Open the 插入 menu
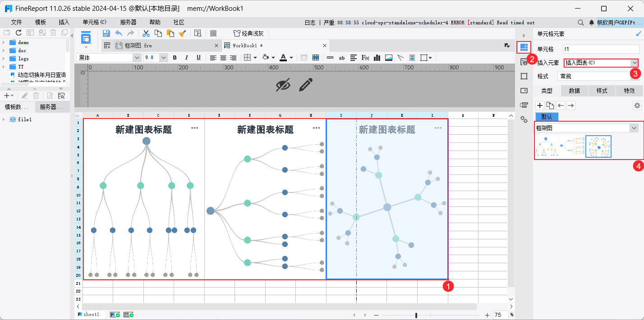The height and width of the screenshot is (320, 644). [x=64, y=22]
